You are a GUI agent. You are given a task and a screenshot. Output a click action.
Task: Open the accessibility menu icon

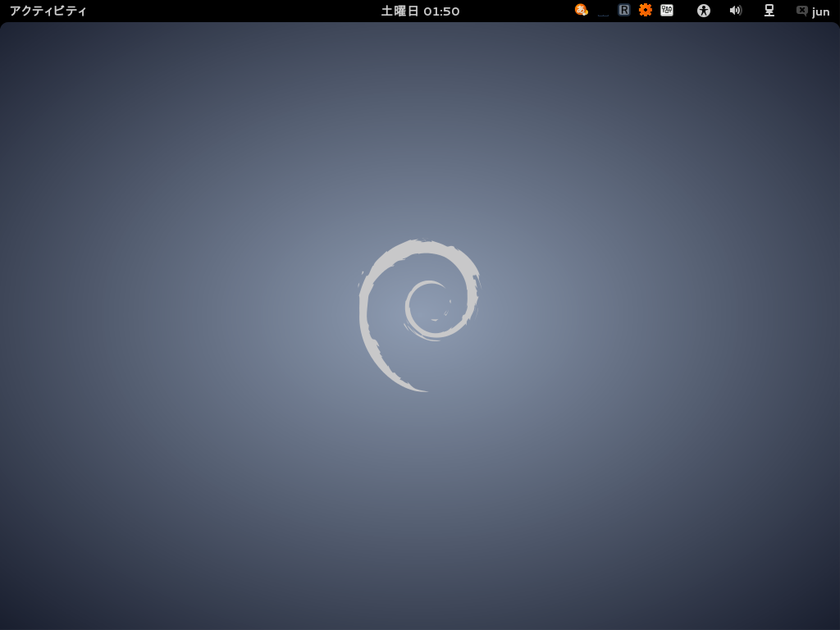tap(703, 11)
